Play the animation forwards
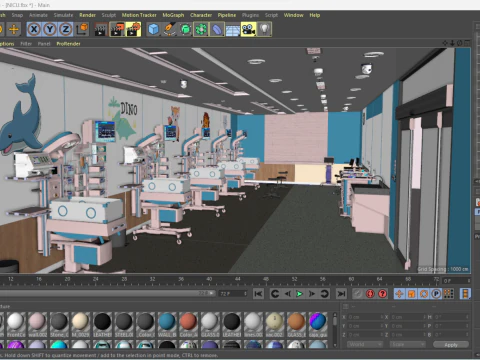This screenshot has width=480, height=360. pyautogui.click(x=299, y=294)
